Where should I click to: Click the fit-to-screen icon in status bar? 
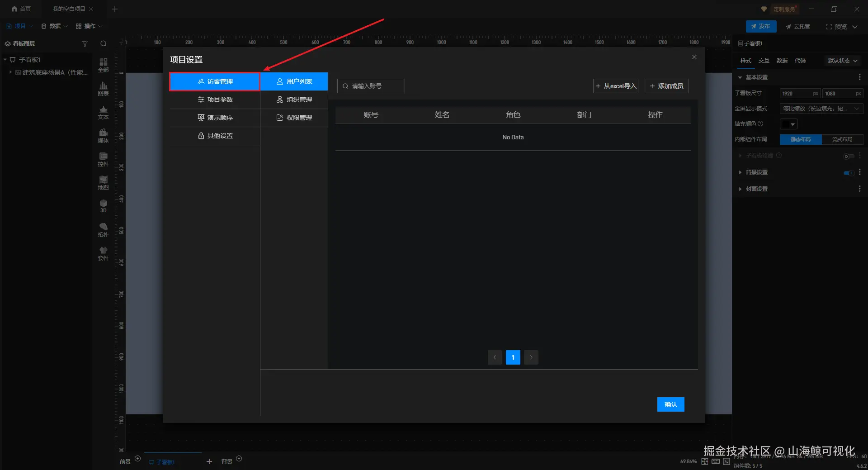click(x=705, y=461)
